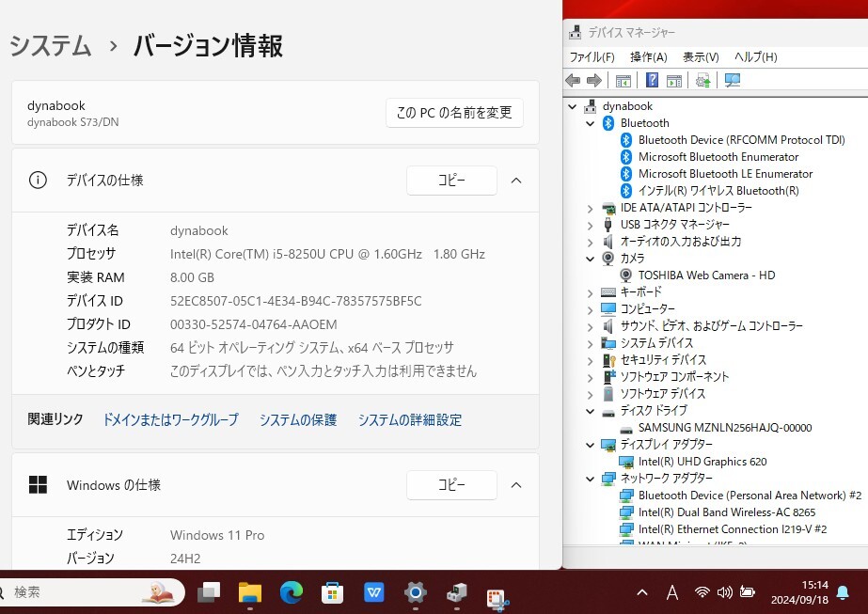Click この PC の名前を変更 button
This screenshot has width=868, height=614.
pos(454,113)
